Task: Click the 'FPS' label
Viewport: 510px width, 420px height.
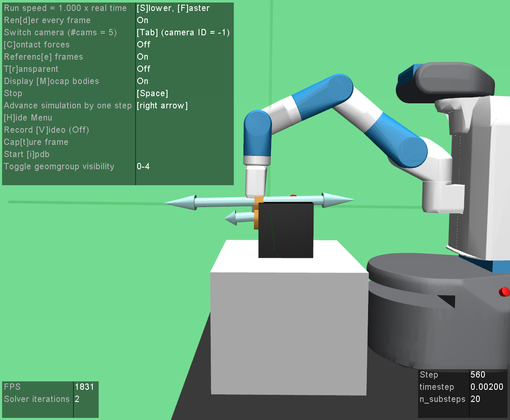Action: coord(12,387)
